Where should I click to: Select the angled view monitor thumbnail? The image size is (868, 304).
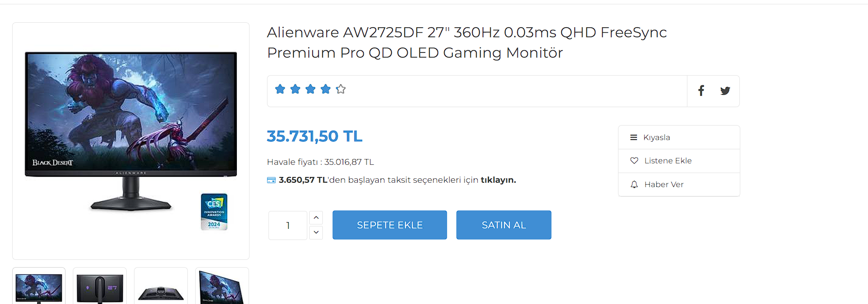coord(222,287)
